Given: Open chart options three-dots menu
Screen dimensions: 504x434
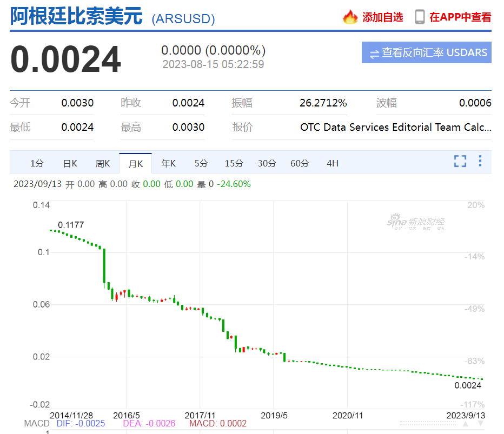Looking at the screenshot, I should (x=480, y=161).
